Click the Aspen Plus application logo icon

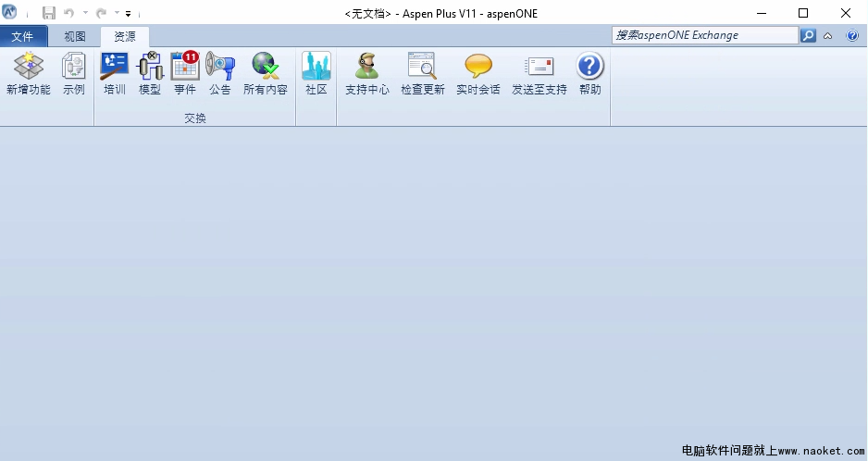pos(9,12)
